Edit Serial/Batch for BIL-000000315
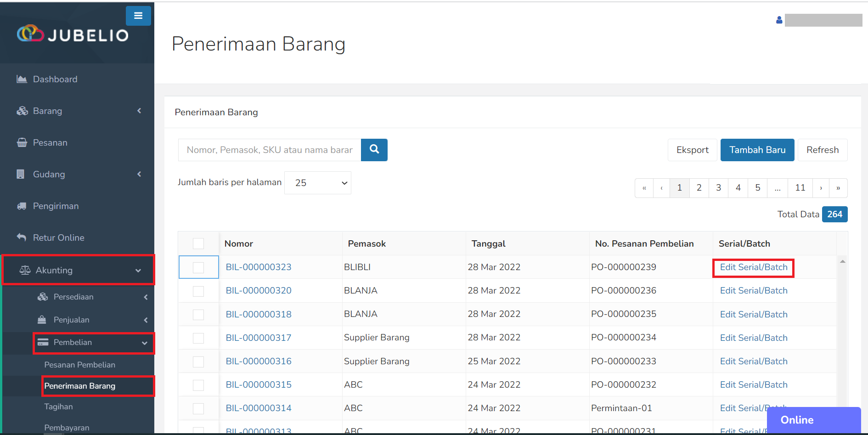 pyautogui.click(x=754, y=384)
